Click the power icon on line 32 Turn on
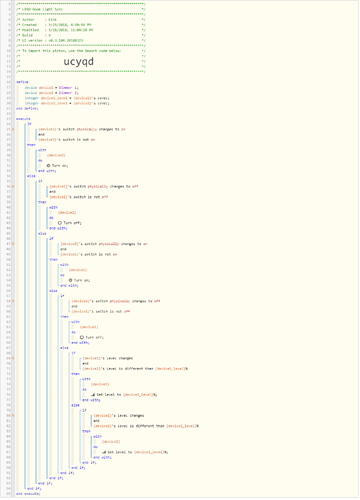 coord(48,166)
